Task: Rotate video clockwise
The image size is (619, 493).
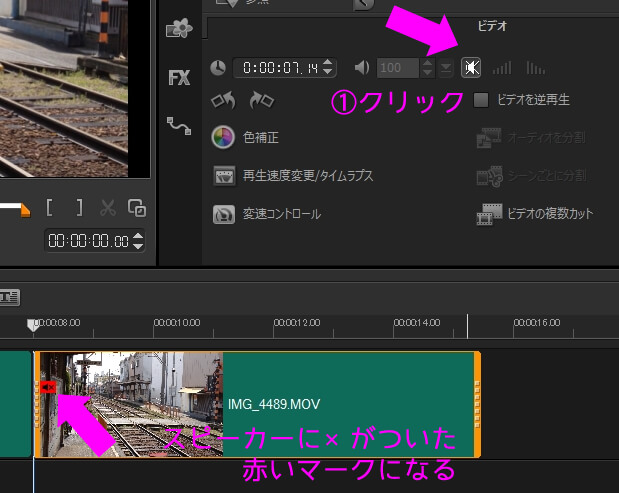Action: [260, 101]
